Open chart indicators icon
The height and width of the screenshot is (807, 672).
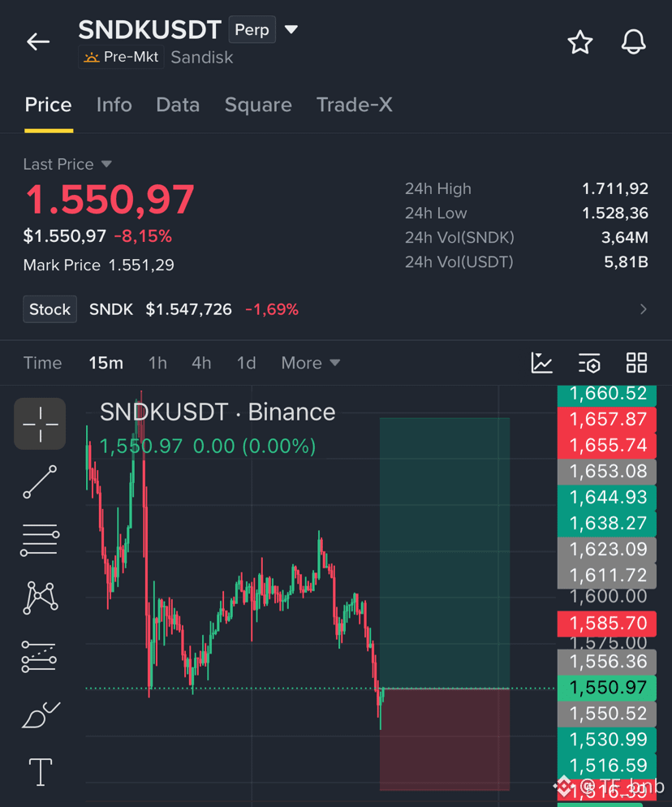click(541, 363)
